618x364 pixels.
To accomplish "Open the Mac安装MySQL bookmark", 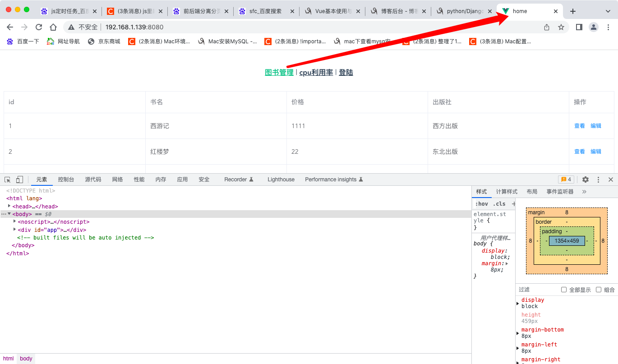I will (x=227, y=41).
